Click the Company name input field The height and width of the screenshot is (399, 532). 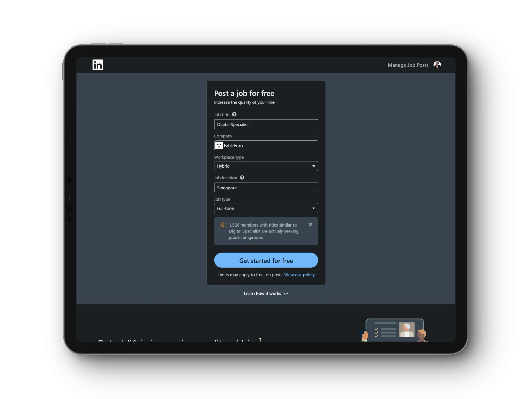tap(266, 145)
